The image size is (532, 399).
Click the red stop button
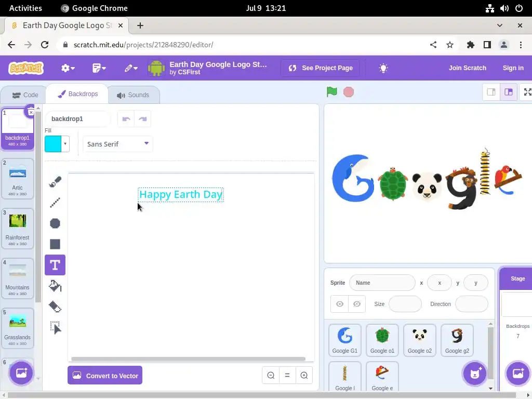point(349,92)
